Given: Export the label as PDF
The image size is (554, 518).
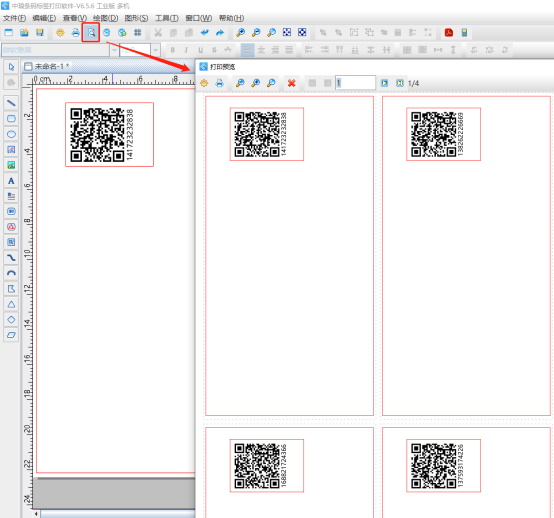Looking at the screenshot, I should (x=449, y=33).
